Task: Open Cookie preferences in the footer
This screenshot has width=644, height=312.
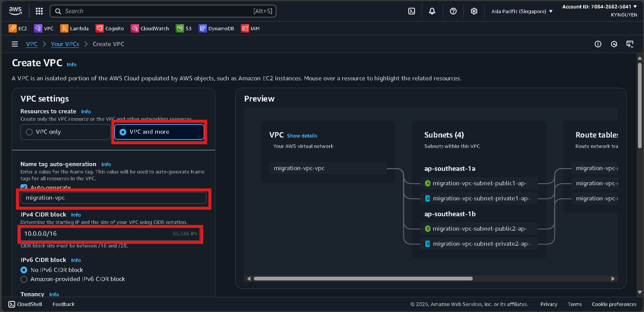Action: pyautogui.click(x=614, y=304)
